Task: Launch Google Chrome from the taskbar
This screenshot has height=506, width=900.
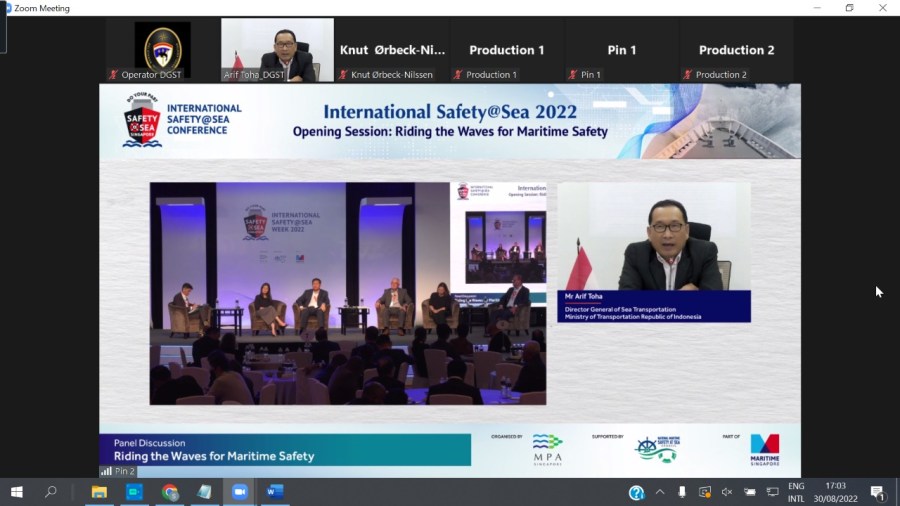Action: tap(170, 492)
